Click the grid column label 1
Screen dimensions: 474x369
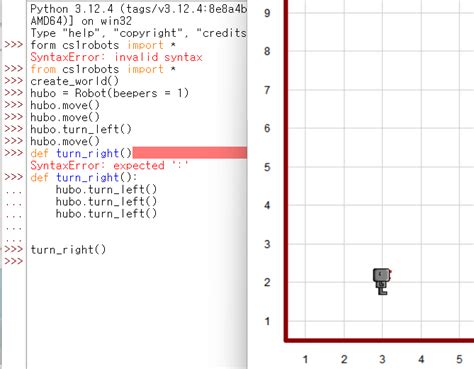(x=305, y=359)
